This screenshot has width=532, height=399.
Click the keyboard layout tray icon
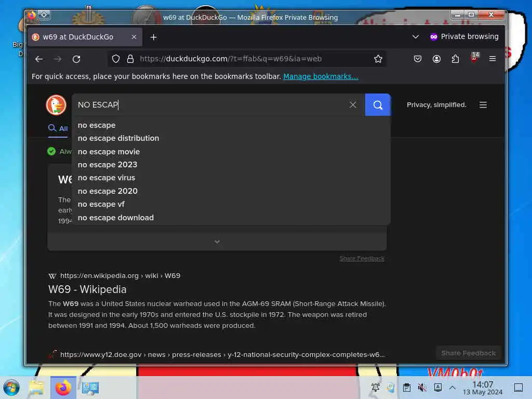click(x=437, y=388)
